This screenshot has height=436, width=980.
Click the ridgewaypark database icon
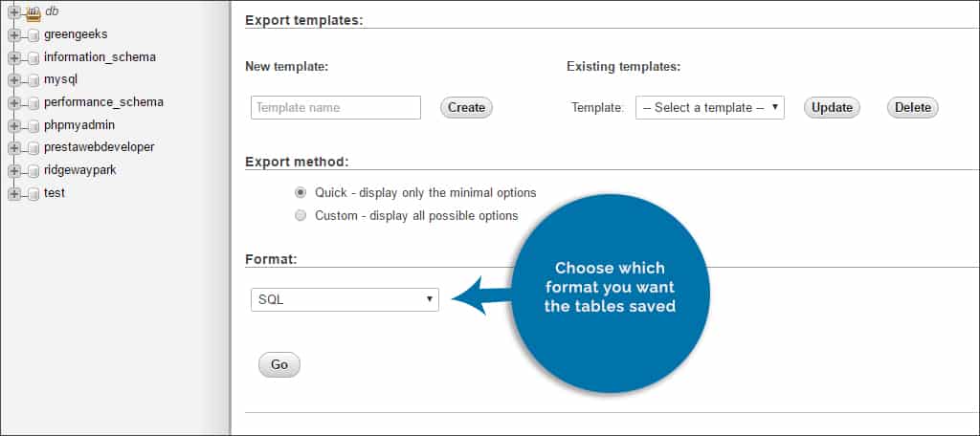coord(33,171)
